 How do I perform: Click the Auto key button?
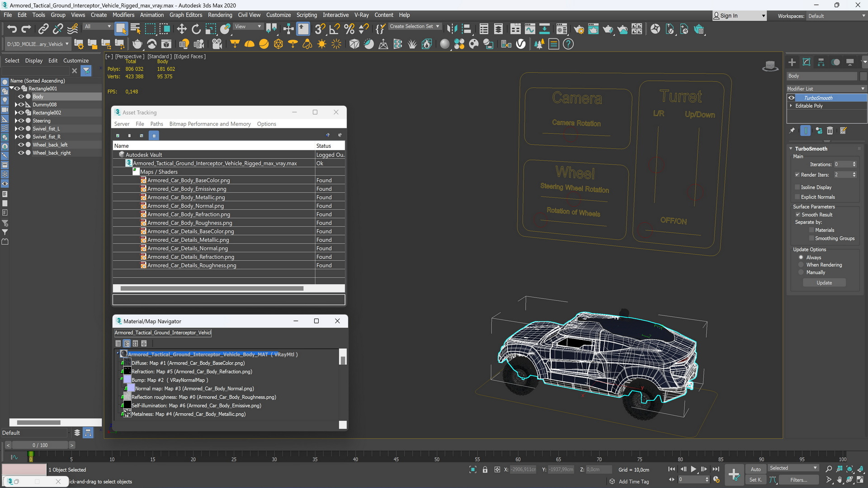pyautogui.click(x=755, y=469)
